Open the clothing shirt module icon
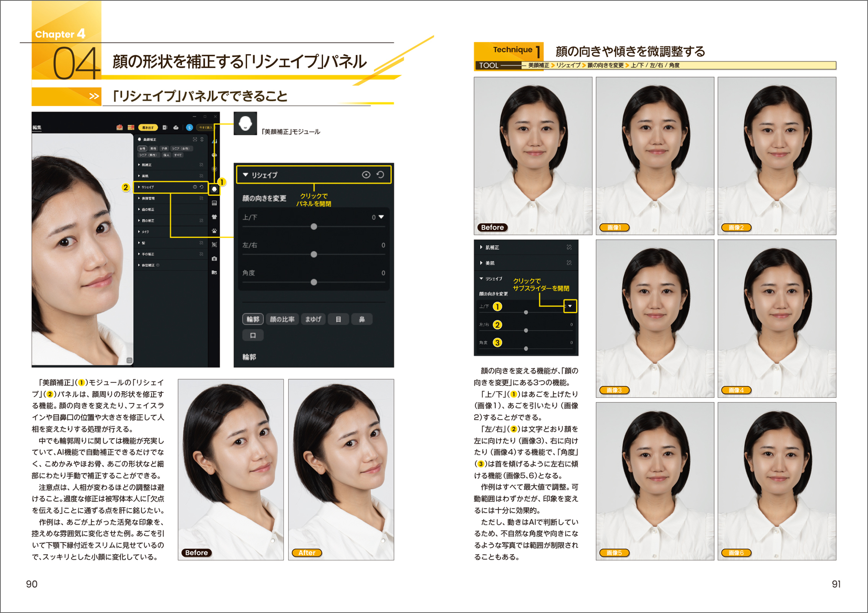The image size is (868, 613). click(x=214, y=217)
